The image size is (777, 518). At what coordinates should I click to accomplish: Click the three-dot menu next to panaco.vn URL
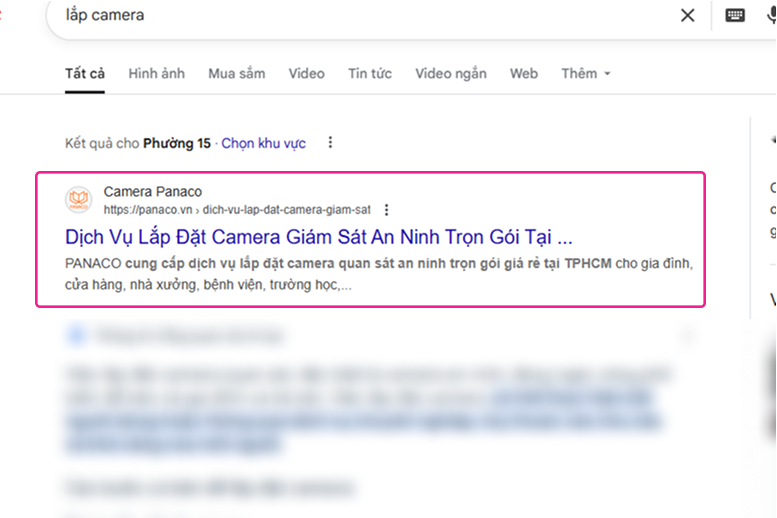(x=387, y=210)
